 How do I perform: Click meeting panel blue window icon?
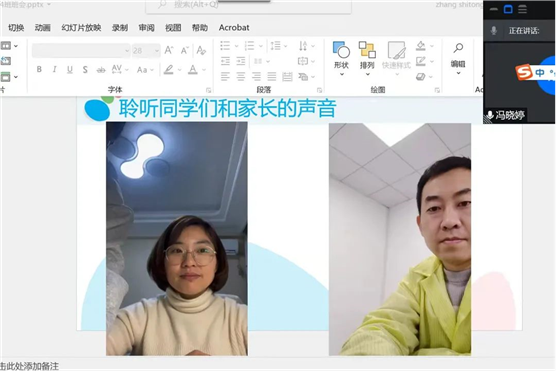(508, 9)
